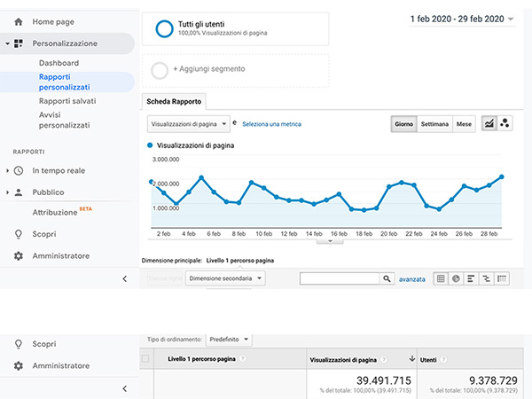Click the lower Amministratore gear icon
The width and height of the screenshot is (532, 399).
tap(19, 365)
